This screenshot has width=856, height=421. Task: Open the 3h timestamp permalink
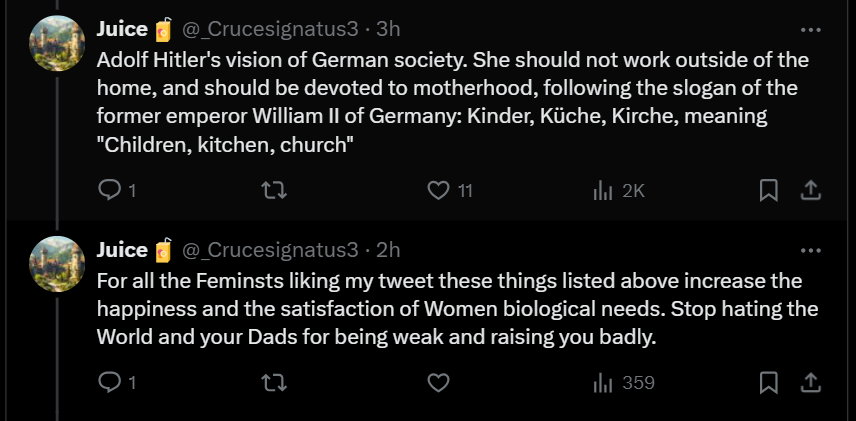coord(388,29)
